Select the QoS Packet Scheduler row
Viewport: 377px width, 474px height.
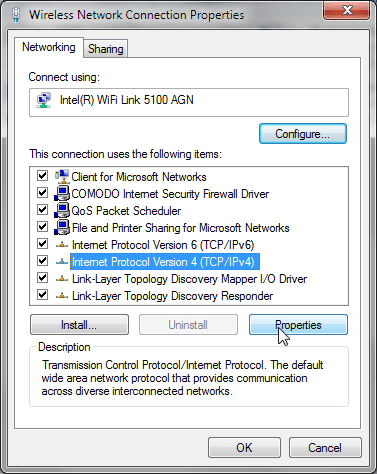(x=126, y=211)
